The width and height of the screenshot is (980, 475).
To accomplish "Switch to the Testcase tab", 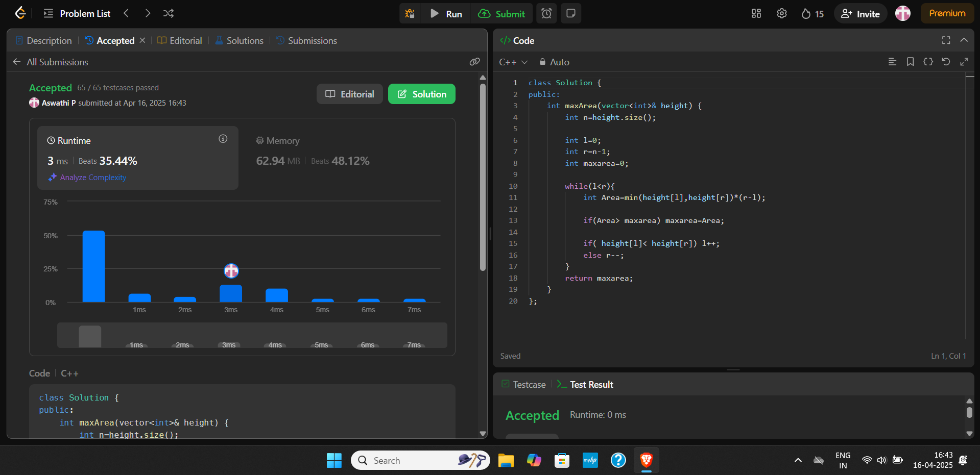I will pyautogui.click(x=524, y=384).
